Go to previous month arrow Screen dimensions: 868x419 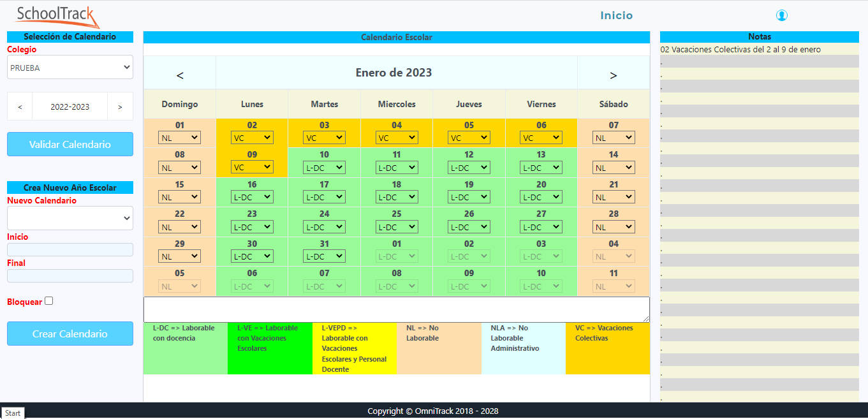click(x=180, y=75)
